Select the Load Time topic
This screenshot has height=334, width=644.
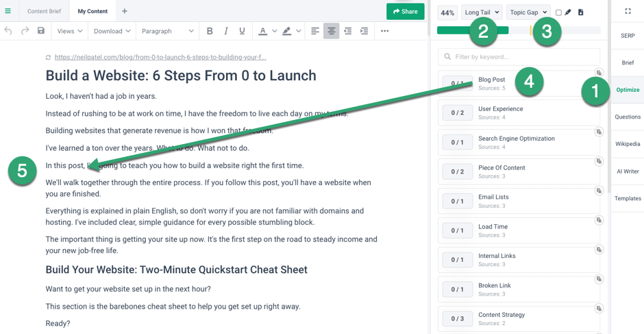pos(519,230)
